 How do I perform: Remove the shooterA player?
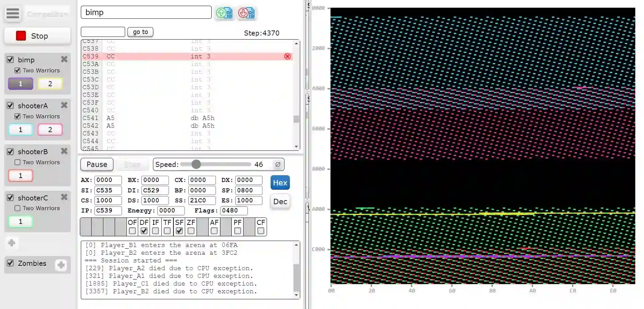coord(64,105)
